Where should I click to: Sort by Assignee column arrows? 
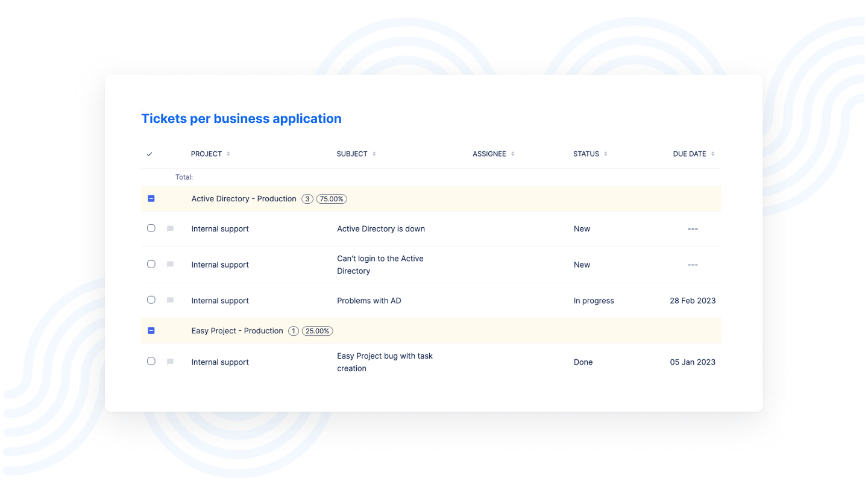click(512, 154)
